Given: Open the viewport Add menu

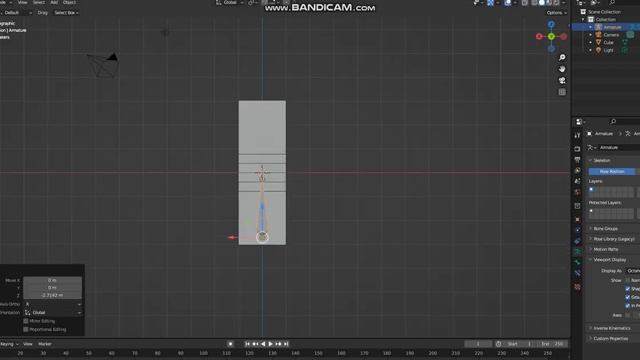Looking at the screenshot, I should (x=54, y=2).
